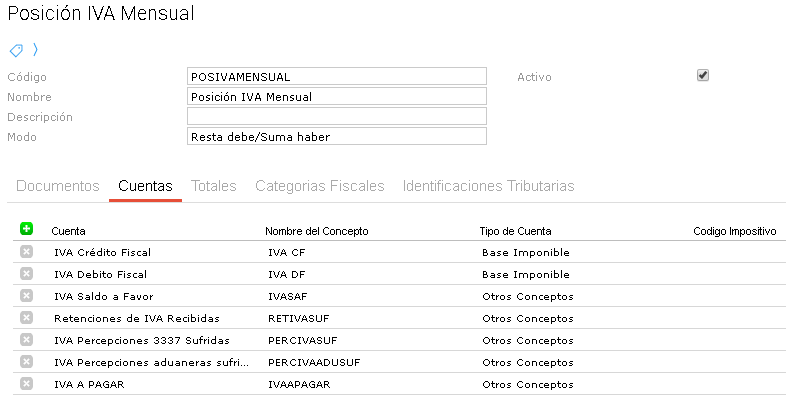Delete the IVA Saldo a Favor row
Screen dimensions: 786x406
(x=26, y=296)
